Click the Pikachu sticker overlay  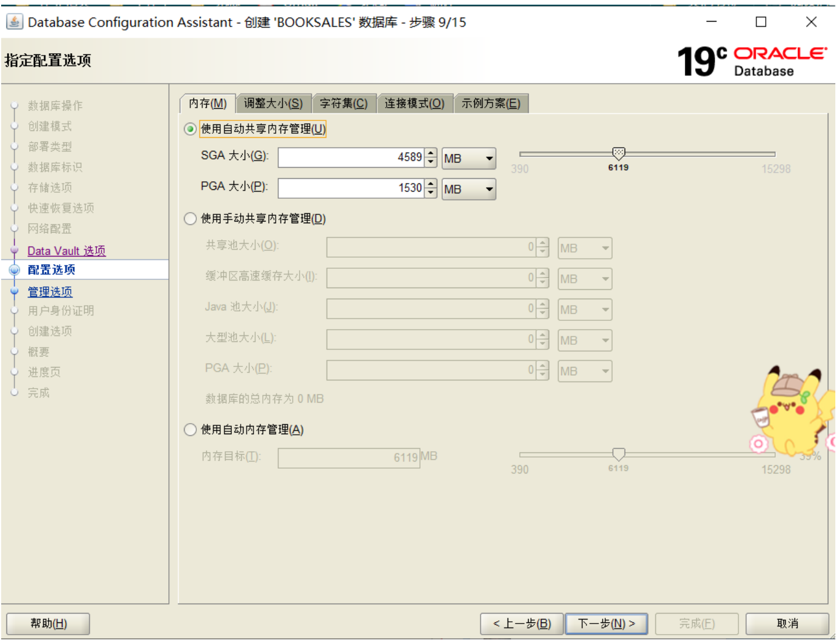tap(793, 413)
